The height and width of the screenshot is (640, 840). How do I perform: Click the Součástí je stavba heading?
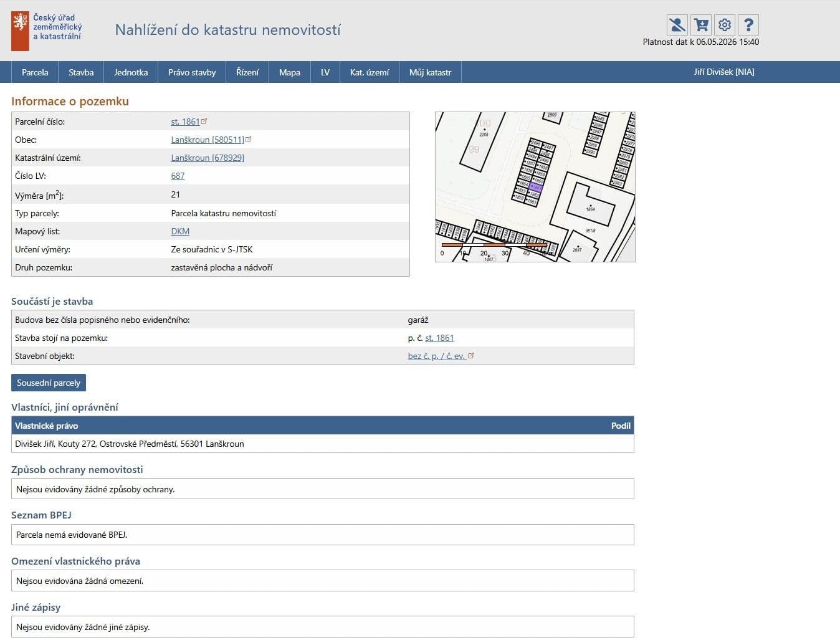(52, 301)
